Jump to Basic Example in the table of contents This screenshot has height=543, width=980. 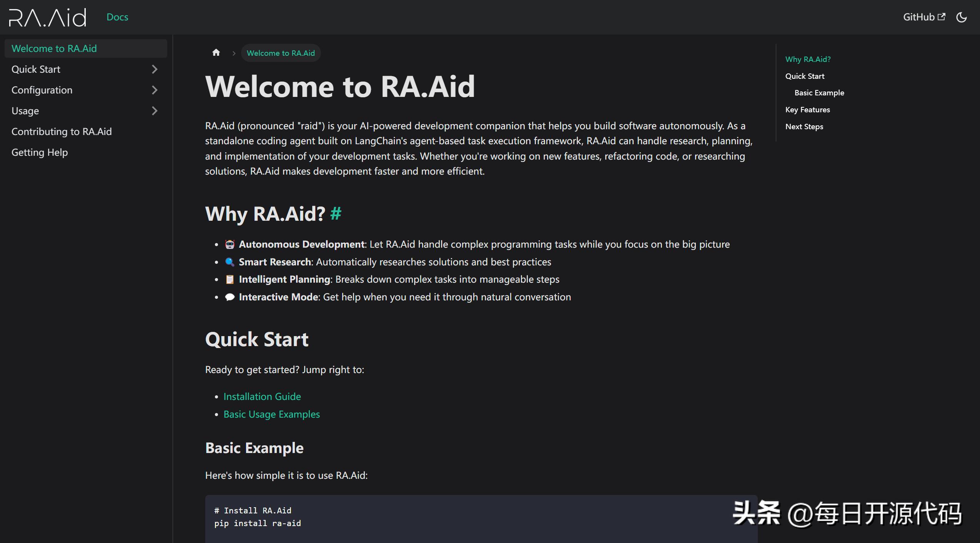click(x=819, y=93)
